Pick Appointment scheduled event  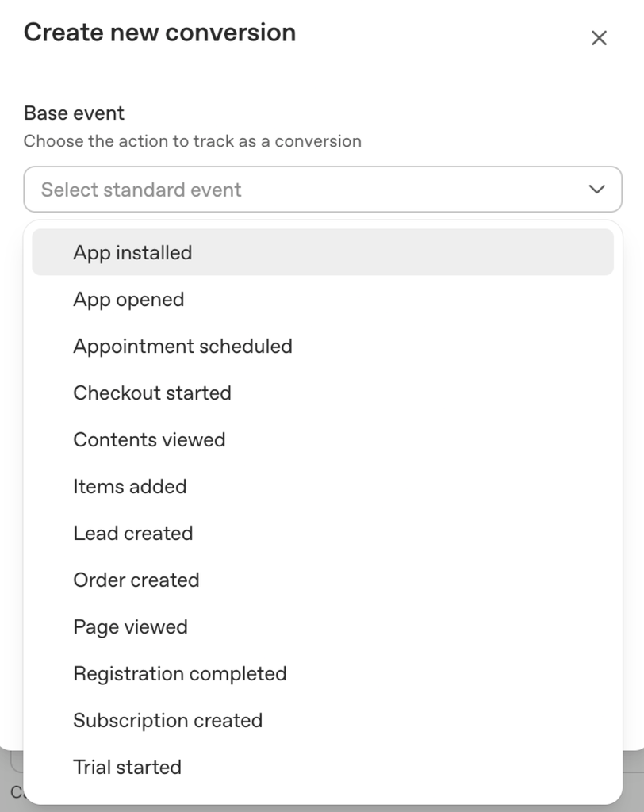pyautogui.click(x=322, y=346)
